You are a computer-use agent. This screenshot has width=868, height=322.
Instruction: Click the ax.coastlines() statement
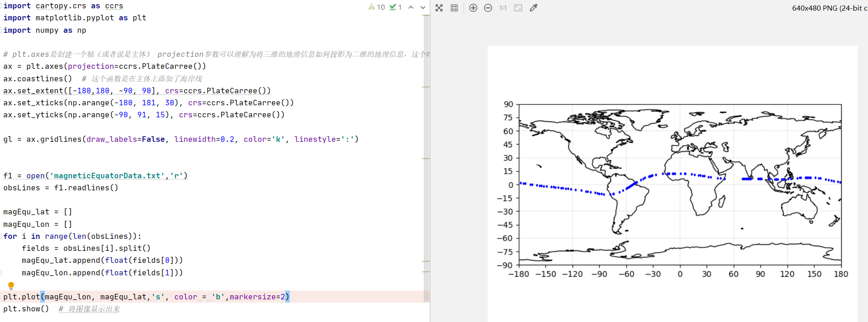tap(38, 79)
